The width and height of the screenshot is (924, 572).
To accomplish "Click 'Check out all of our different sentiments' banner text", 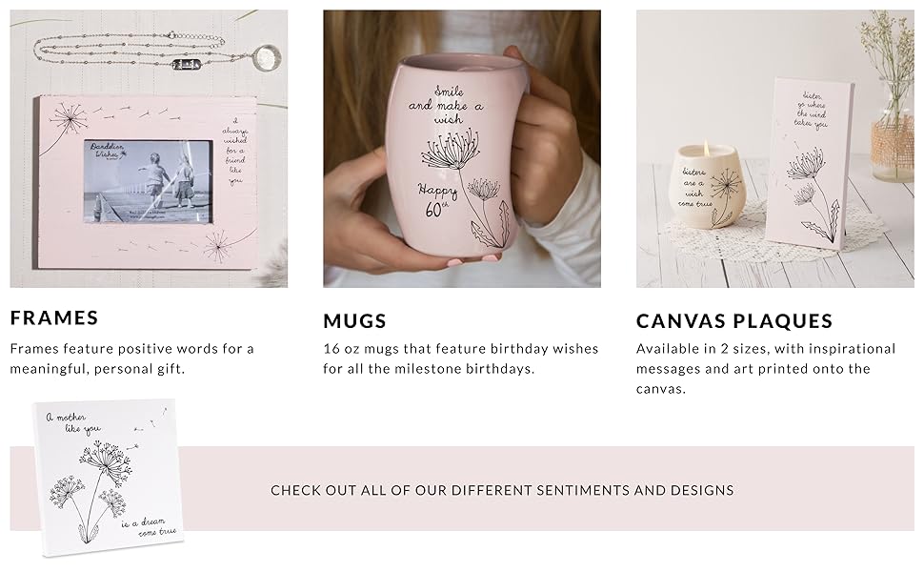I will [502, 490].
